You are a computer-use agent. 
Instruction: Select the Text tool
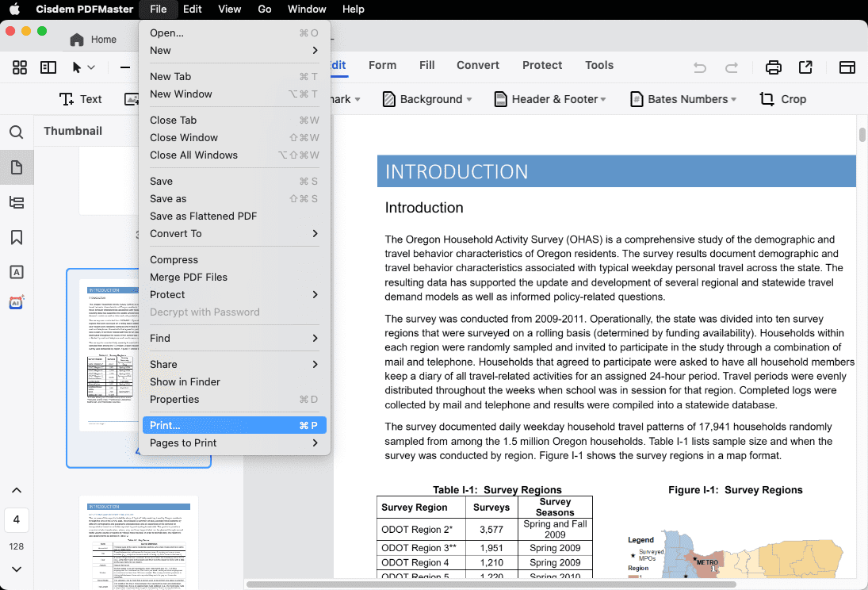tap(80, 99)
